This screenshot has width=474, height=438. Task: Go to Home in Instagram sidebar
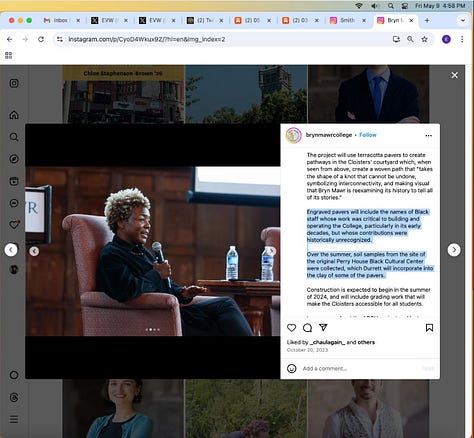14,115
